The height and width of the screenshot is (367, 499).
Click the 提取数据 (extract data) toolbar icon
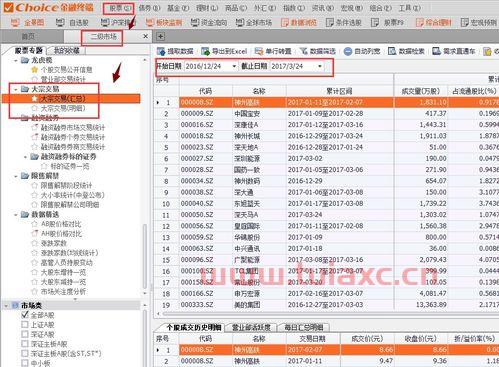coord(161,51)
